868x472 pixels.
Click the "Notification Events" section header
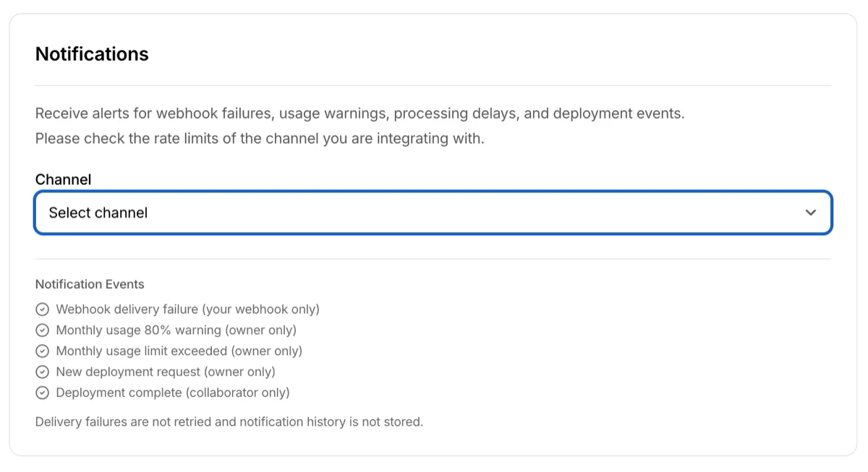point(89,284)
